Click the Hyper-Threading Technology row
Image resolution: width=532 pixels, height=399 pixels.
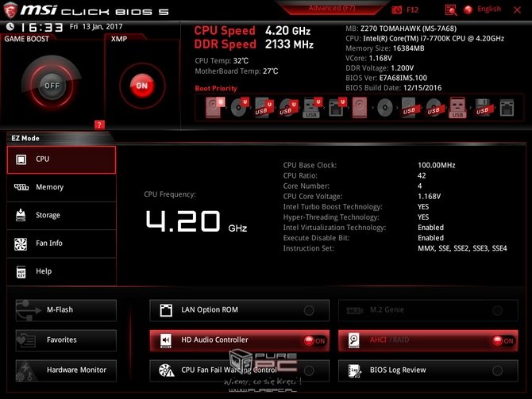pyautogui.click(x=357, y=217)
